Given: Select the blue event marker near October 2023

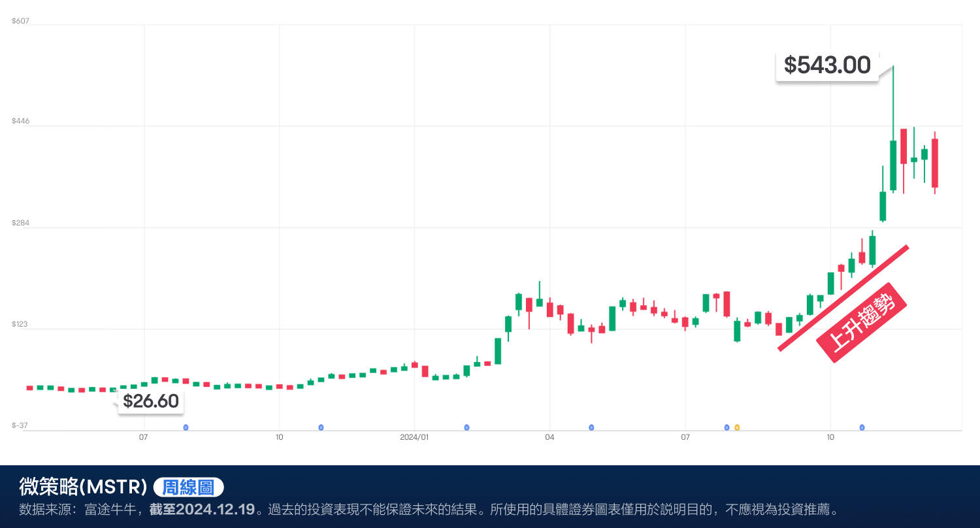Looking at the screenshot, I should 321,427.
